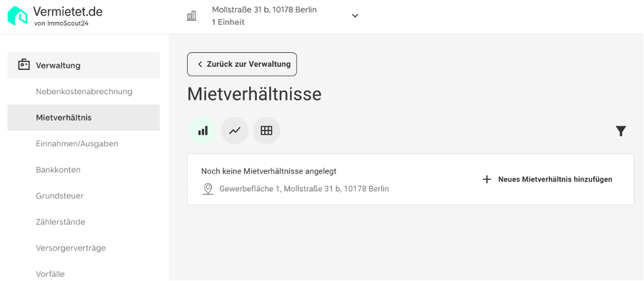The image size is (644, 281).
Task: Switch to the line chart view icon
Action: tap(234, 131)
